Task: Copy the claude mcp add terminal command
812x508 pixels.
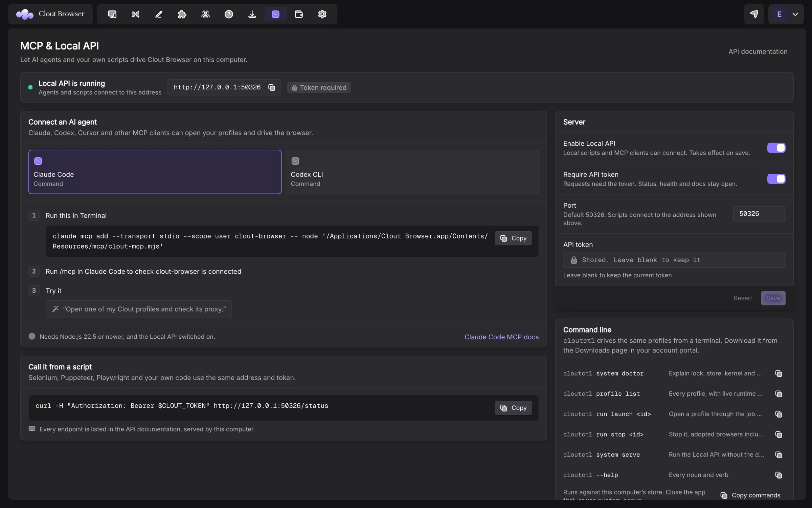Action: pyautogui.click(x=513, y=238)
